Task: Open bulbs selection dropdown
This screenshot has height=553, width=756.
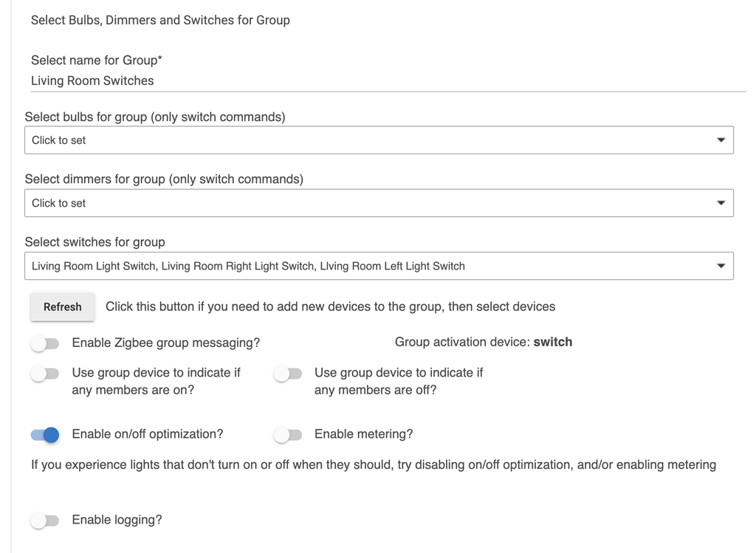Action: click(x=378, y=140)
